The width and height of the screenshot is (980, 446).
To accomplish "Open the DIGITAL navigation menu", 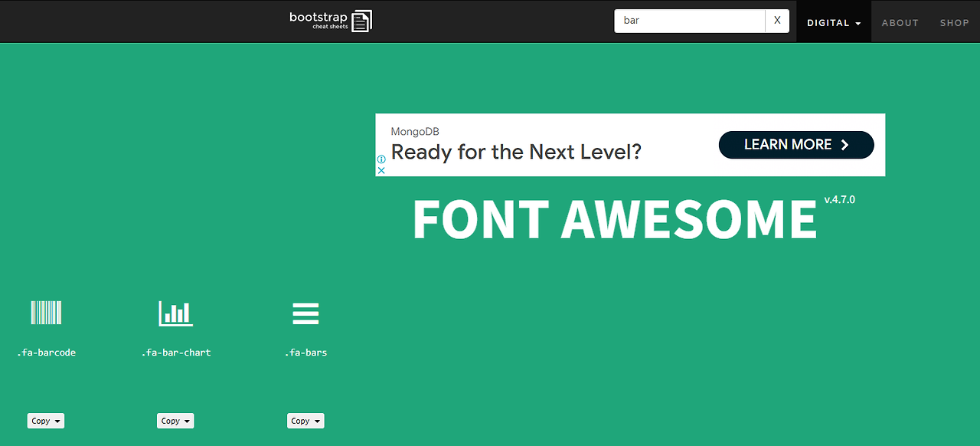I will tap(829, 23).
